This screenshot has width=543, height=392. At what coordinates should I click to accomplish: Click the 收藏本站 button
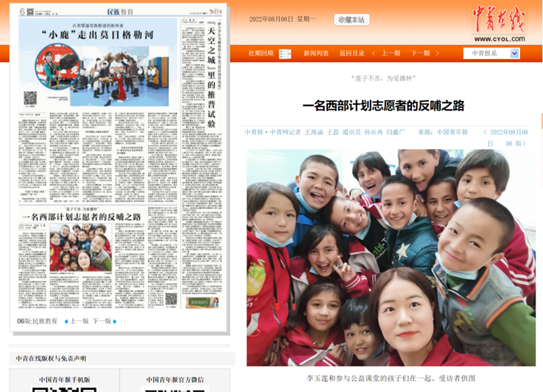[352, 20]
